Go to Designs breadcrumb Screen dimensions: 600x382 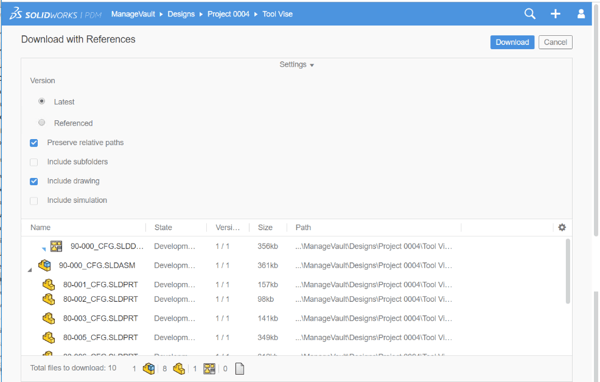pyautogui.click(x=181, y=14)
